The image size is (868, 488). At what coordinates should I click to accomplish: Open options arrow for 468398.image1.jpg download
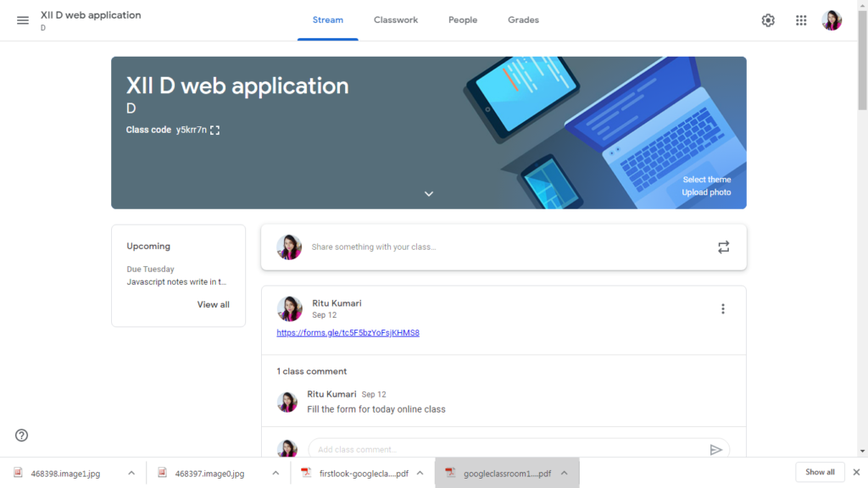[131, 473]
